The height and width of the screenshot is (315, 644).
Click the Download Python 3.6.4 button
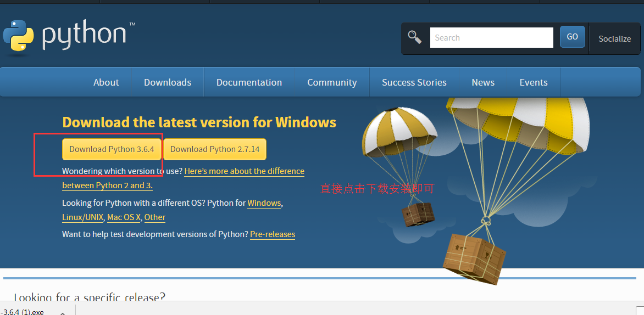coord(112,149)
